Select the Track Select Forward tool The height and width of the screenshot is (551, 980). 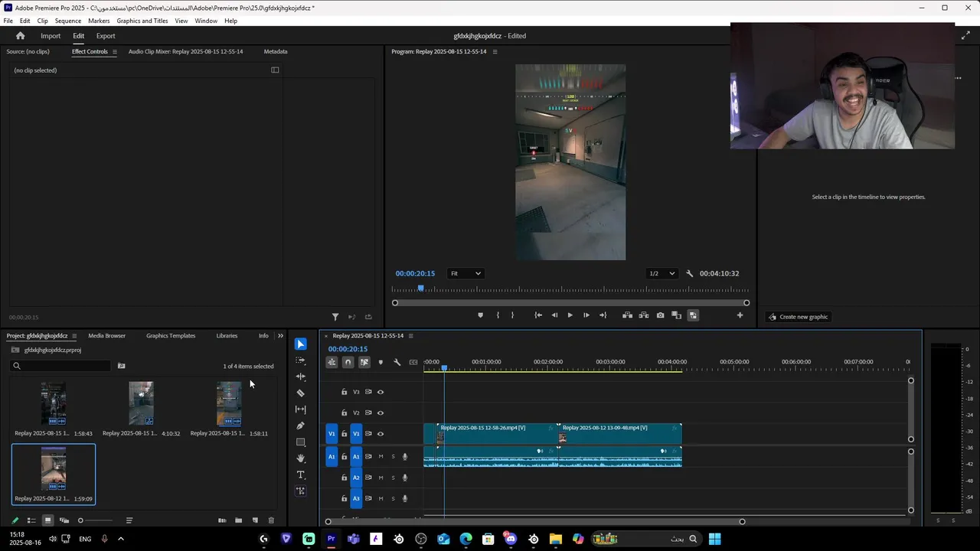point(301,360)
